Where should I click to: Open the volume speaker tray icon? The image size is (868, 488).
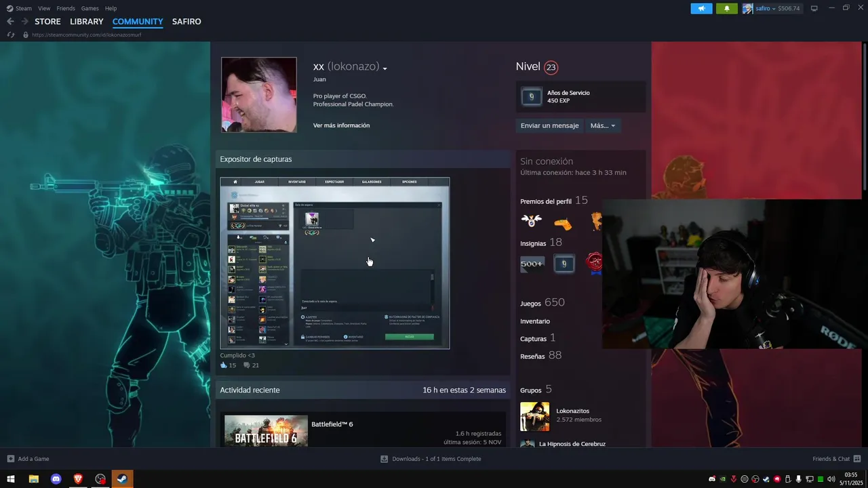(831, 479)
